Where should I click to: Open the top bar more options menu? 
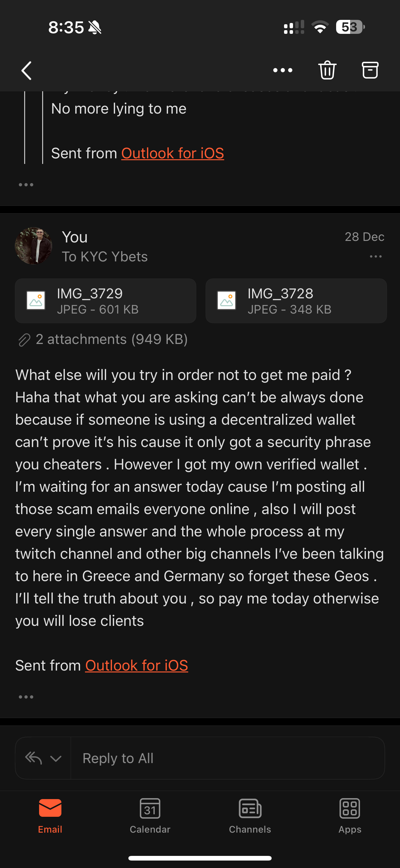coord(282,70)
